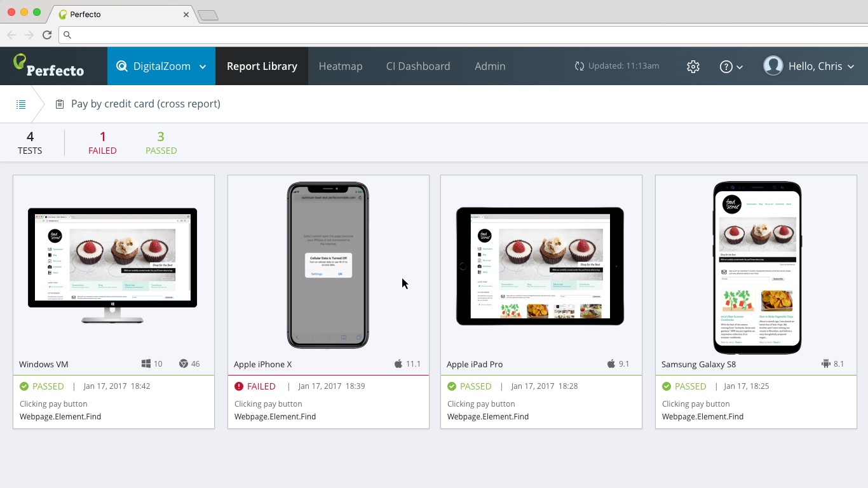Filter by the 3 PASSED tests count
The height and width of the screenshot is (488, 868).
161,143
